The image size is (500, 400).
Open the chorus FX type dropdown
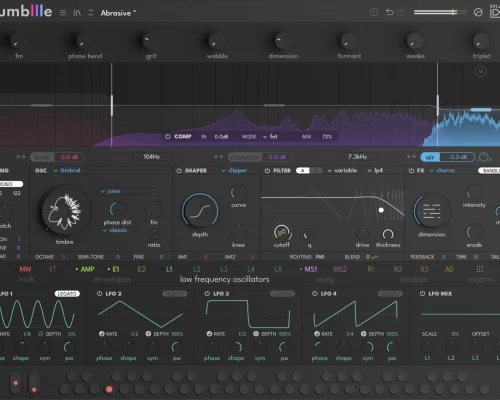pos(442,171)
